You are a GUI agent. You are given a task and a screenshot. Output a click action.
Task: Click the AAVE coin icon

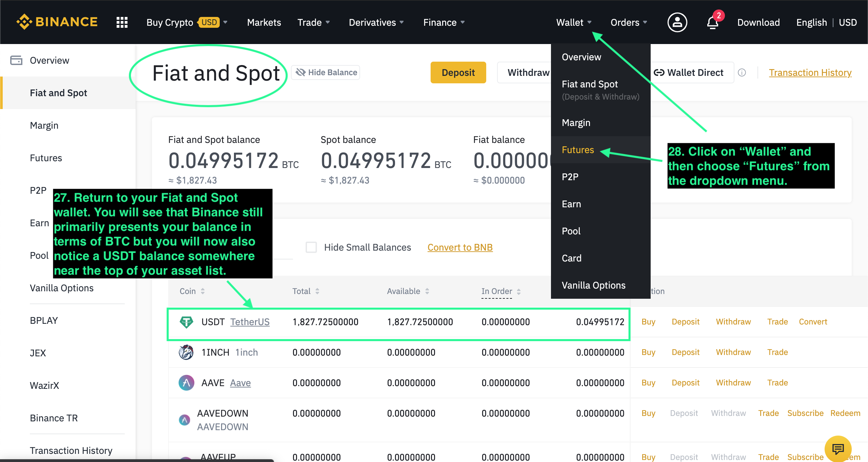[x=186, y=383]
